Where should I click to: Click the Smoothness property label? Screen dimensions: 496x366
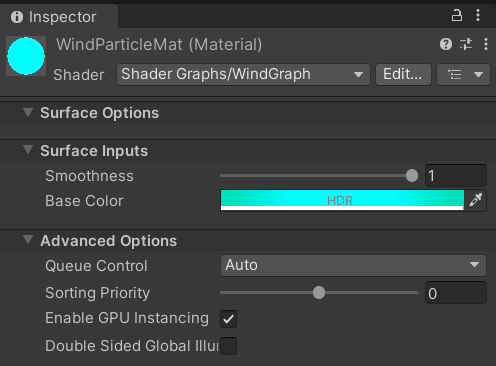pos(89,176)
